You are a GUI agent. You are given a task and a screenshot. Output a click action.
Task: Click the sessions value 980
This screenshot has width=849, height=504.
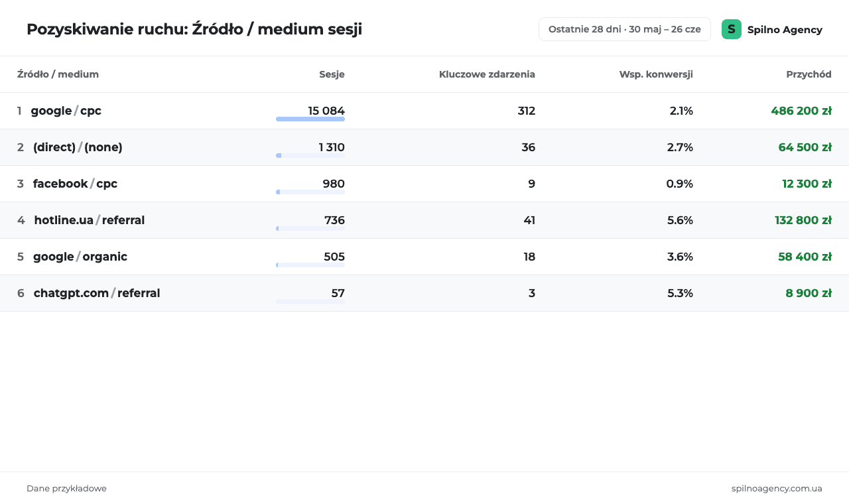click(334, 184)
